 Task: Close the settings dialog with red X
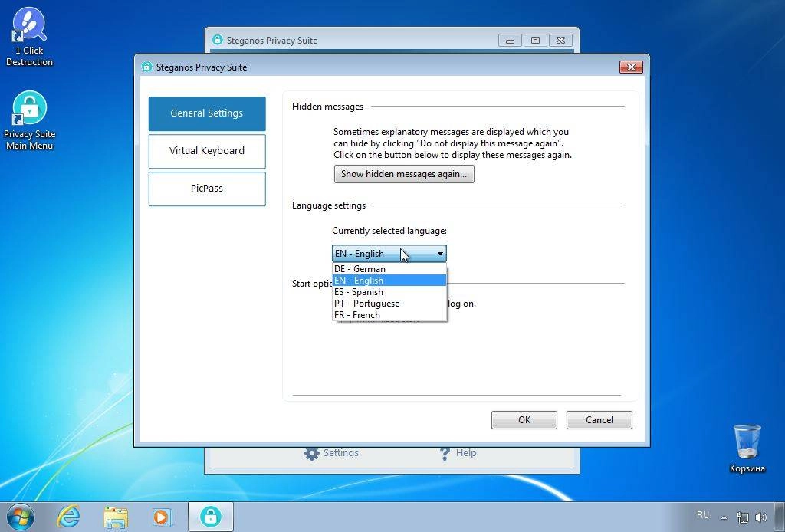coord(631,67)
